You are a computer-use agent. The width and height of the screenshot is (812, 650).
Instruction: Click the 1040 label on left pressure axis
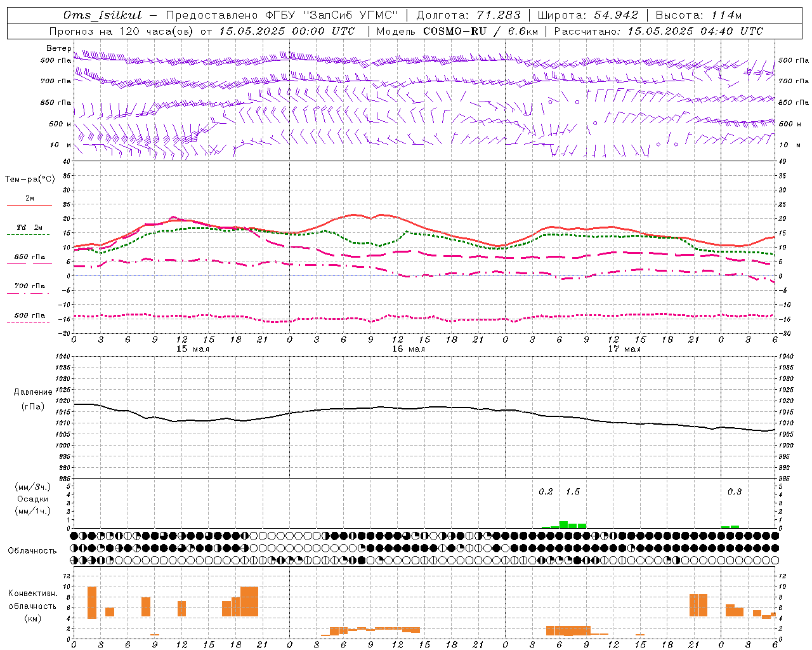[x=62, y=357]
